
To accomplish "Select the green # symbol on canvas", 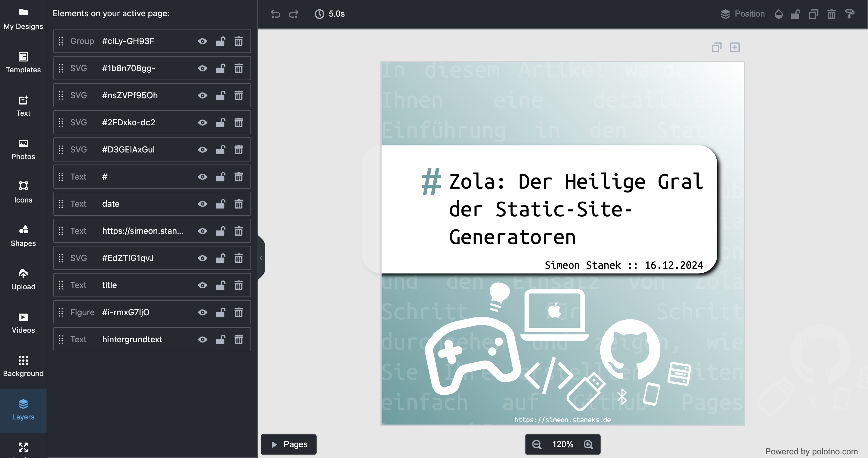I will 431,182.
